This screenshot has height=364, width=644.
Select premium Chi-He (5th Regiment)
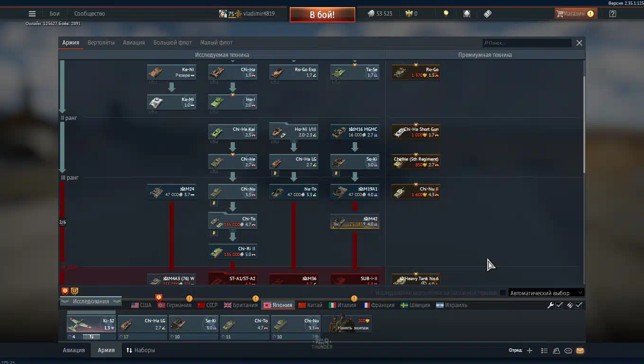pos(416,162)
